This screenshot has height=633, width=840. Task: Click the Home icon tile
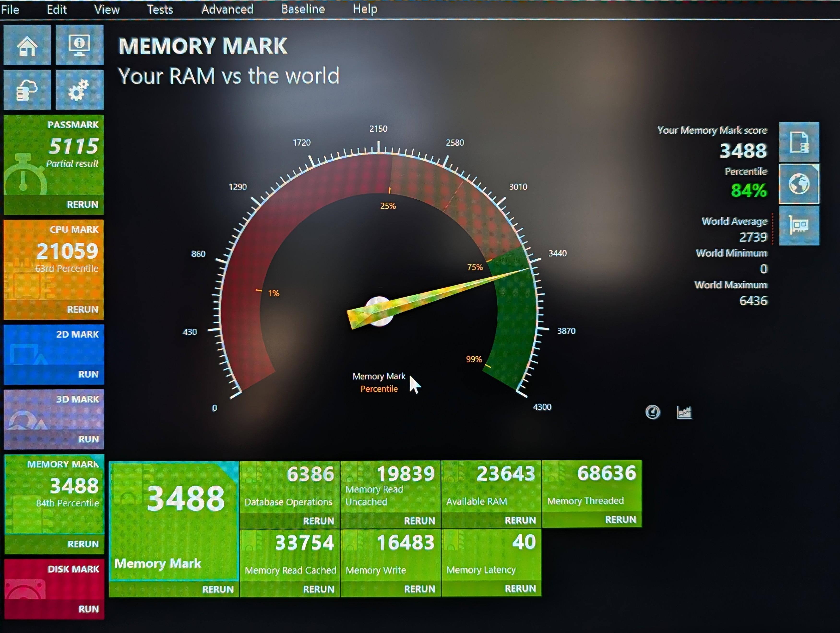tap(27, 46)
